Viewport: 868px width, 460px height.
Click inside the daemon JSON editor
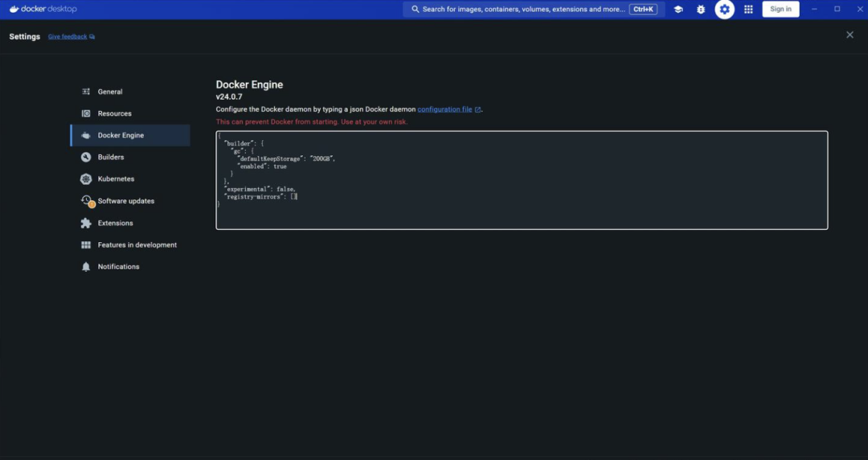[x=522, y=180]
